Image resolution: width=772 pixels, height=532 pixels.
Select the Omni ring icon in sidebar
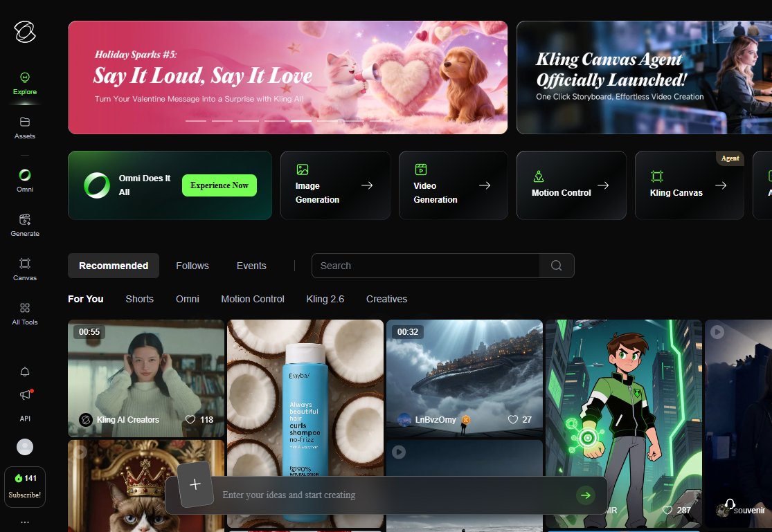25,180
